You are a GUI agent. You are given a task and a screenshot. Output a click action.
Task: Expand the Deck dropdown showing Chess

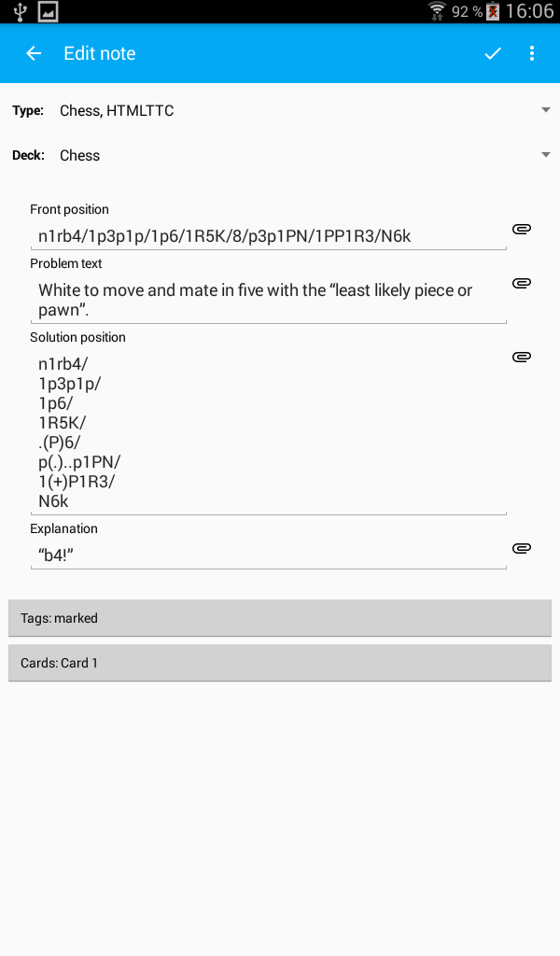click(545, 154)
